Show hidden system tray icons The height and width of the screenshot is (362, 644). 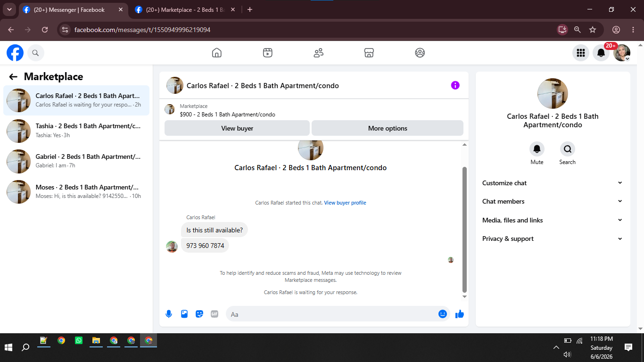[x=556, y=348]
